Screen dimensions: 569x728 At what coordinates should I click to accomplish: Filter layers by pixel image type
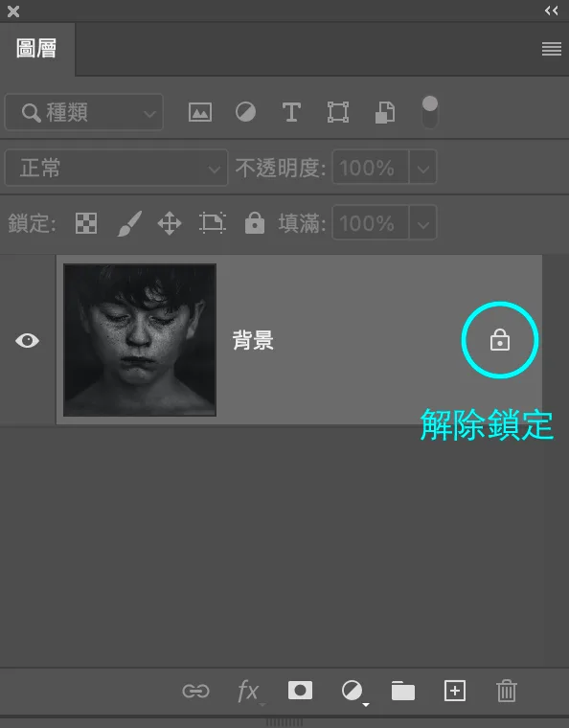click(200, 112)
